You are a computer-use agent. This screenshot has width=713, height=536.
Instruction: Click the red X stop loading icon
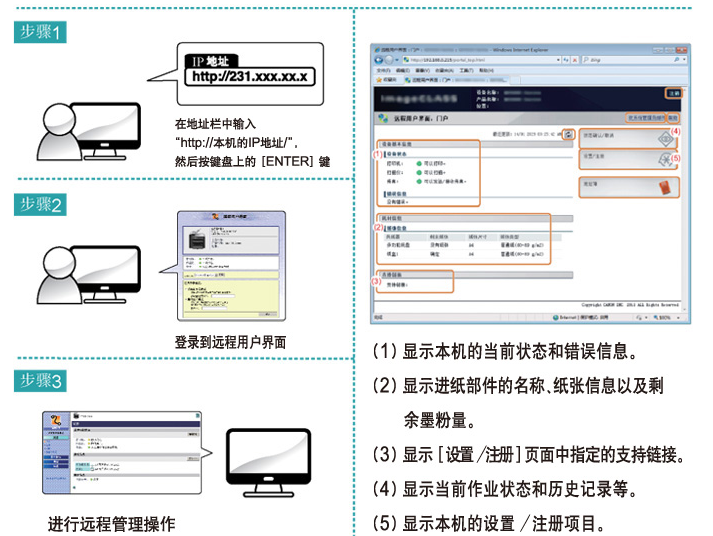tap(575, 60)
